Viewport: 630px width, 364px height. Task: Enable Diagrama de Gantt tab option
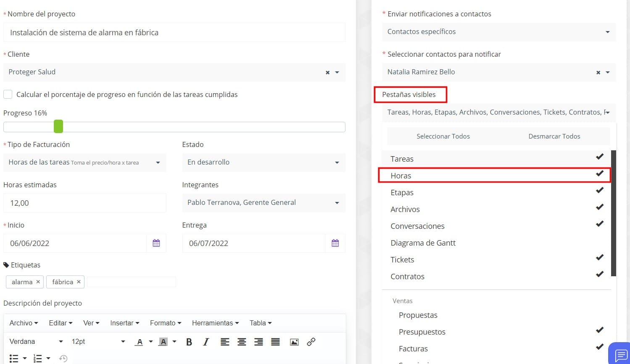pyautogui.click(x=496, y=243)
